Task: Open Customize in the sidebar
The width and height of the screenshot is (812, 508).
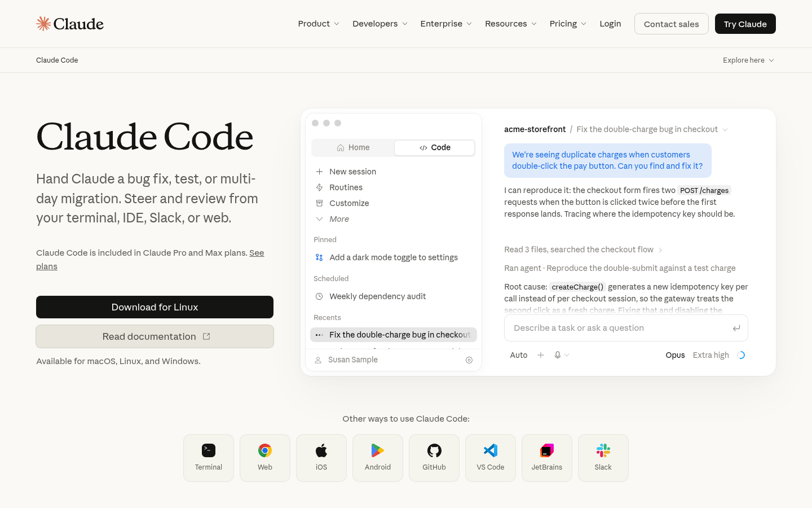Action: 349,203
